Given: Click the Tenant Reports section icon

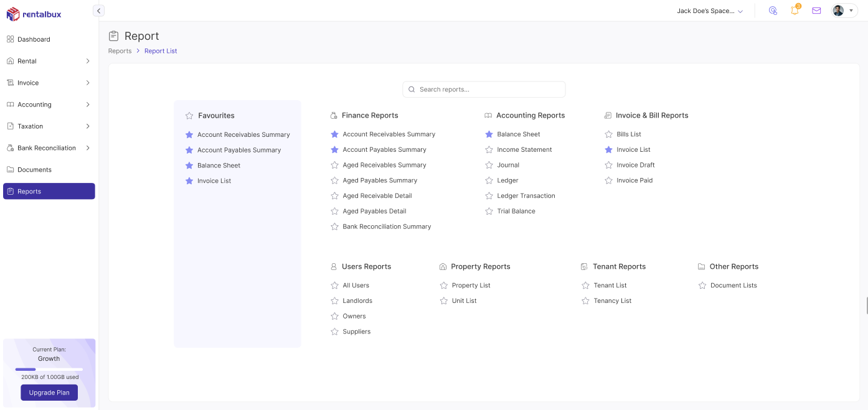Looking at the screenshot, I should point(584,266).
